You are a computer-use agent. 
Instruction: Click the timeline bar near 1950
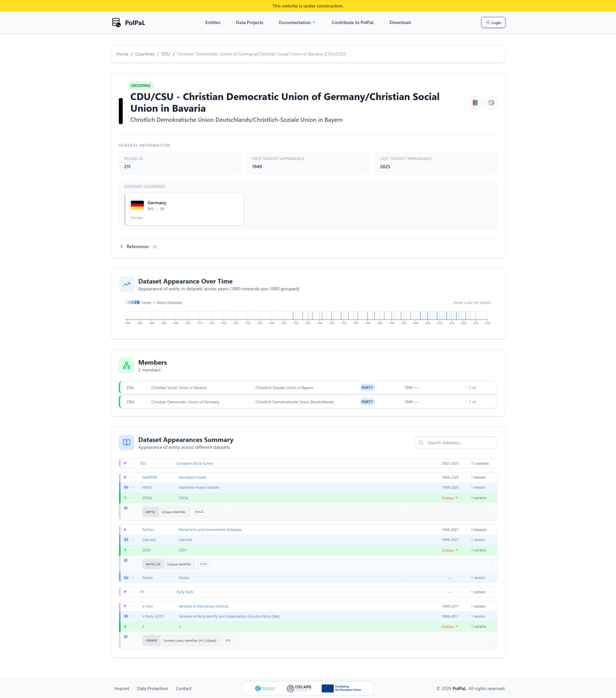coord(293,316)
